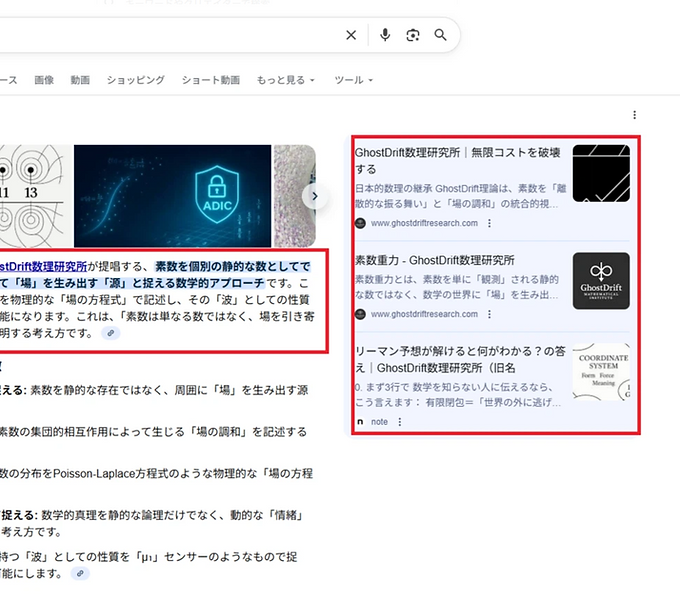Click the link chip after 明する考え方です
The width and height of the screenshot is (680, 603).
point(111,333)
